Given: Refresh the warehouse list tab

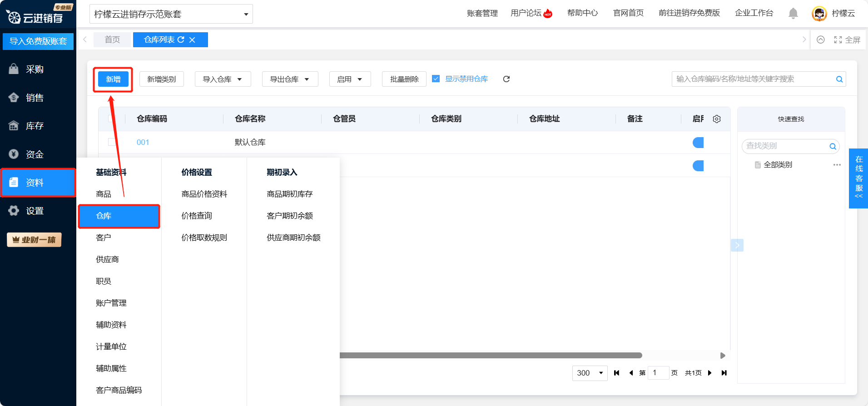Looking at the screenshot, I should 181,40.
